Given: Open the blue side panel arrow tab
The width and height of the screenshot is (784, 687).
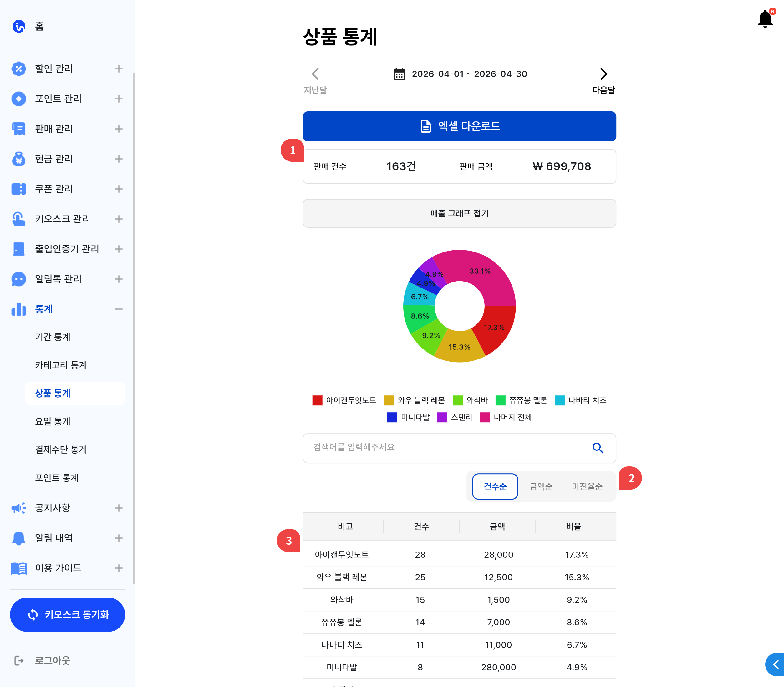Looking at the screenshot, I should click(x=775, y=664).
